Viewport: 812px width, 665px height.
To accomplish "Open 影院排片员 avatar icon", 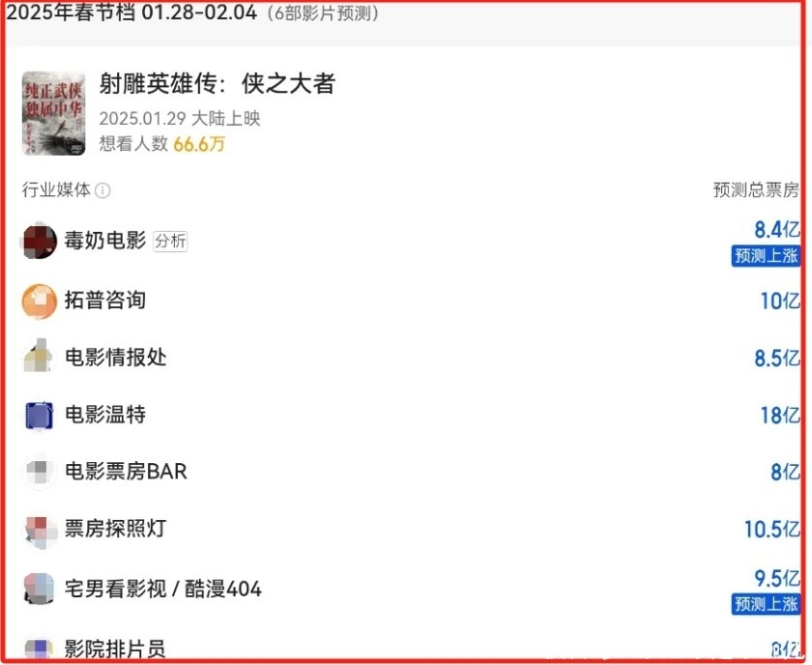I will click(x=39, y=648).
